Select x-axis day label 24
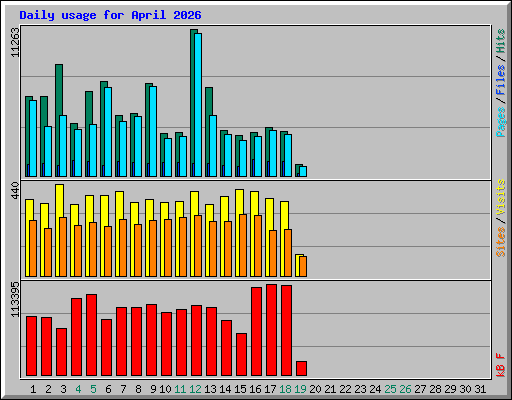Viewport: 512px width, 400px height. point(375,389)
